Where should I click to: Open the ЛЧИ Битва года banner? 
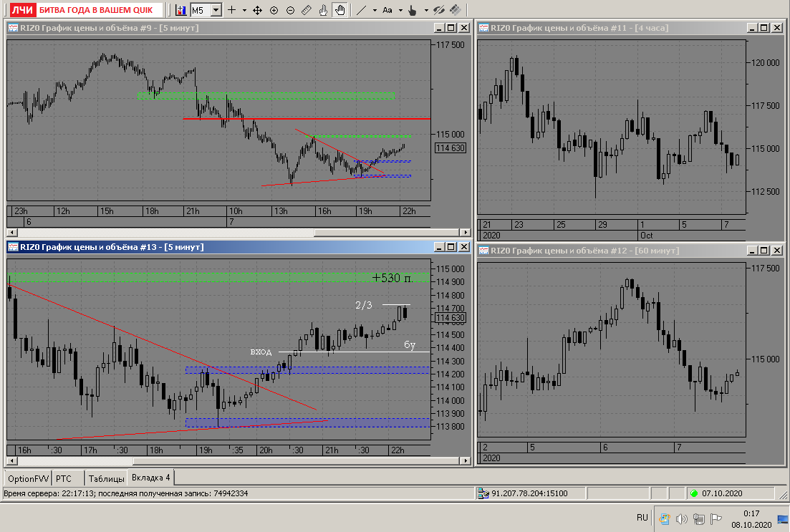(87, 10)
